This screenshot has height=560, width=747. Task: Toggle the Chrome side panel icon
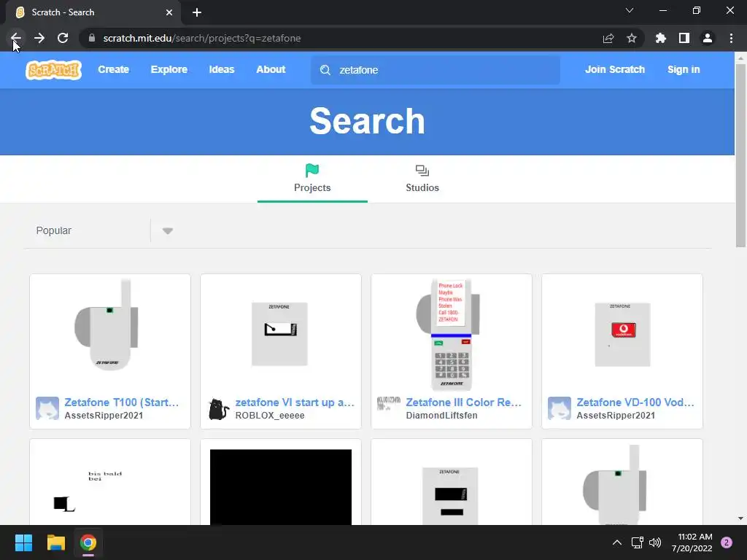684,38
